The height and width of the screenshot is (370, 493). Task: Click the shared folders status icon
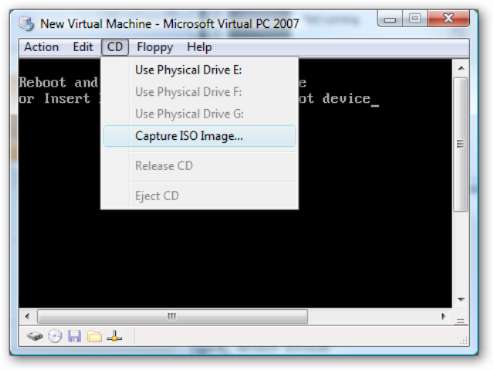94,336
